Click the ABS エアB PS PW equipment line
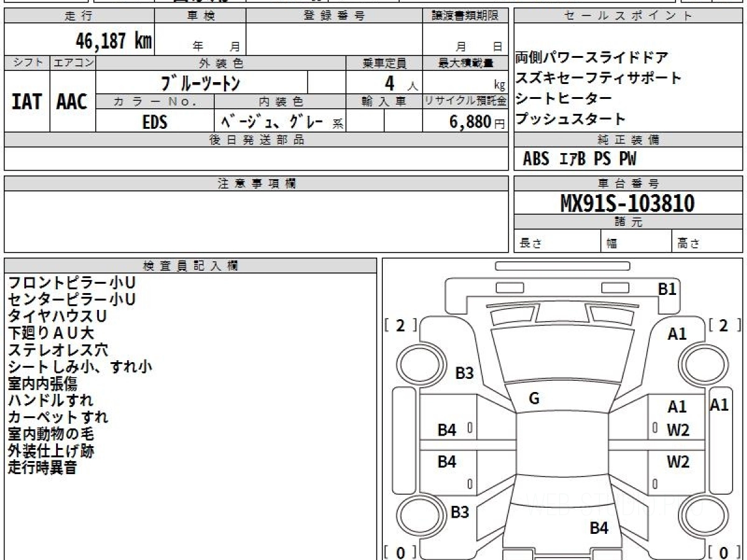 580,159
